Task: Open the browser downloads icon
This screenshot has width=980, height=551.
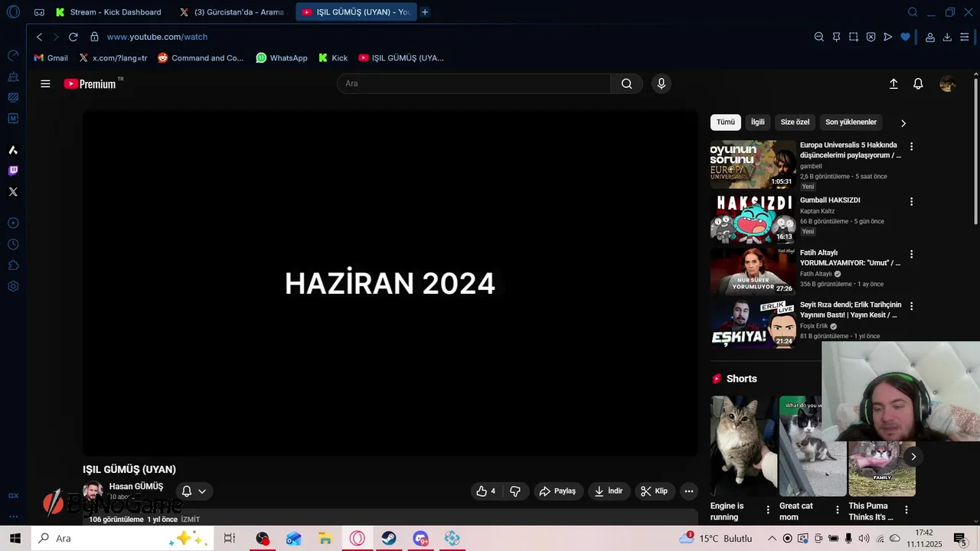Action: [x=947, y=37]
